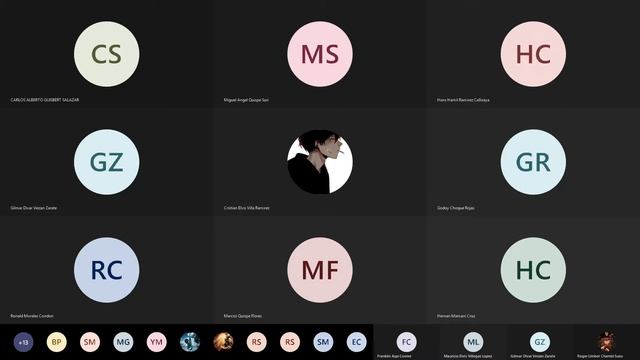Select the blue RC participant avatar

(107, 270)
